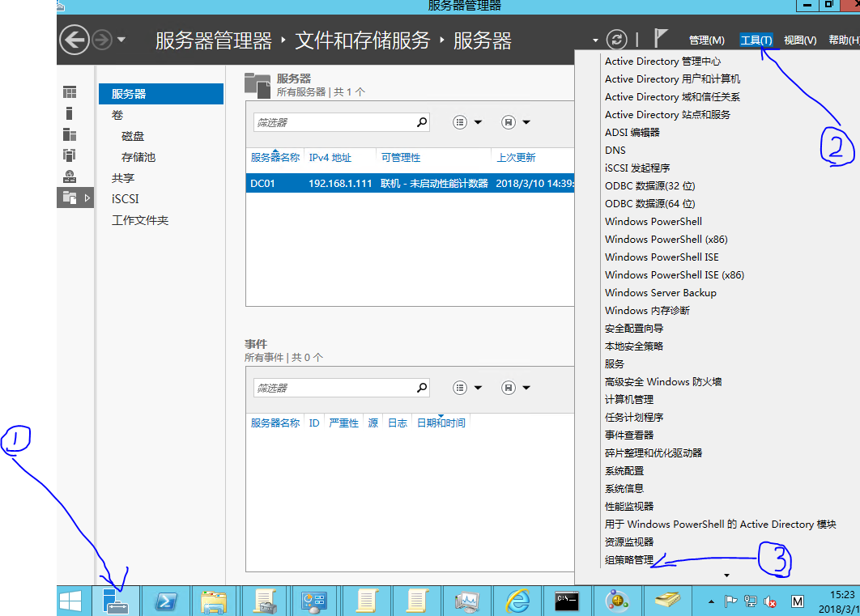
Task: Click the all servers icon in the sidebar
Action: [x=70, y=135]
